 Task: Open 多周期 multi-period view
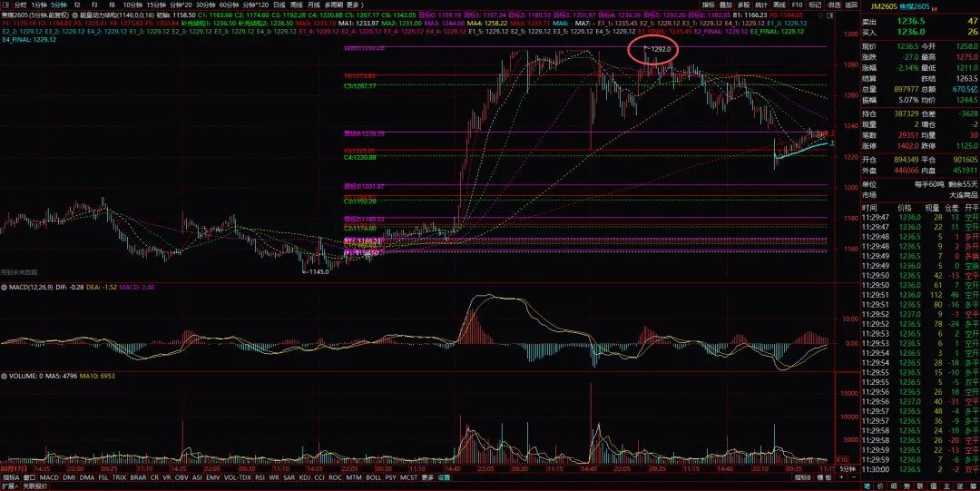click(334, 5)
